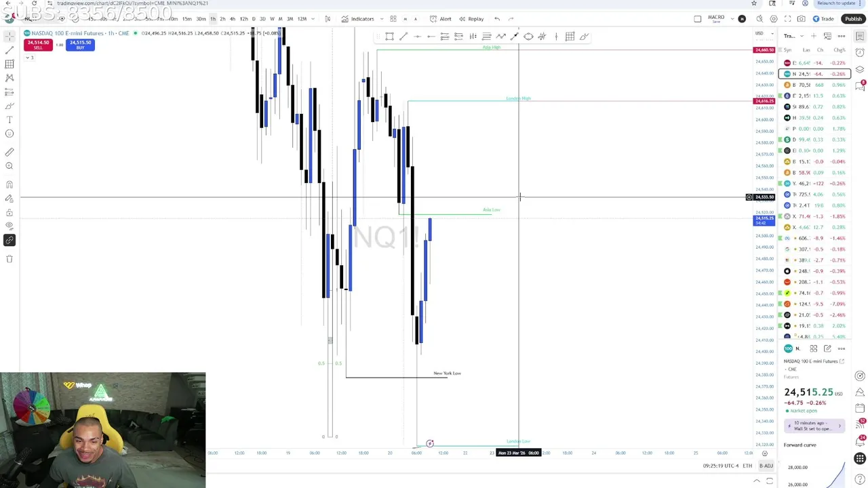Image resolution: width=868 pixels, height=488 pixels.
Task: Open notifications bell with 24 badge
Action: pos(860,441)
